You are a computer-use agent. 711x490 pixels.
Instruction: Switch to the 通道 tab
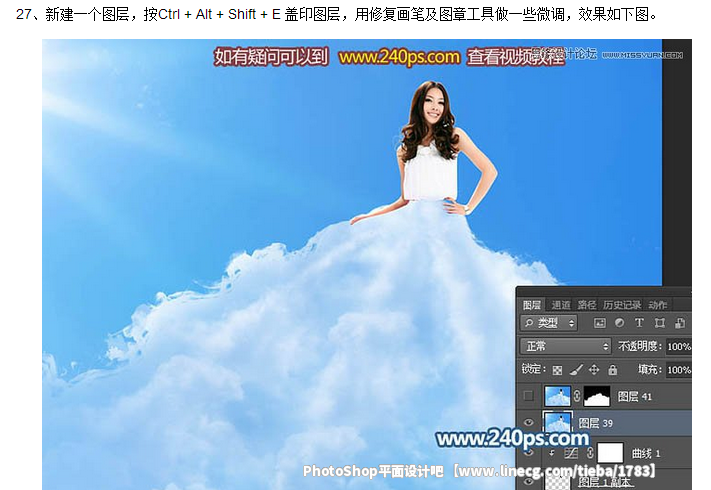[x=560, y=305]
